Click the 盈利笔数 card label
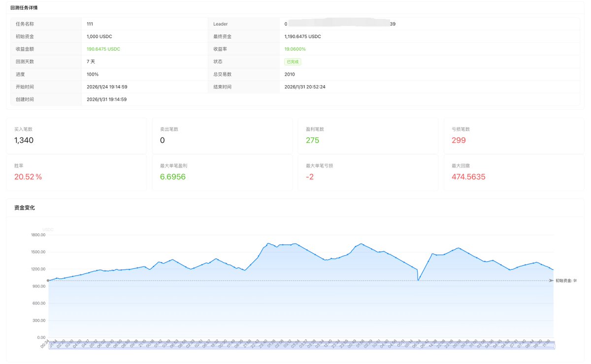Viewport: 591px width, 364px height. (x=315, y=129)
